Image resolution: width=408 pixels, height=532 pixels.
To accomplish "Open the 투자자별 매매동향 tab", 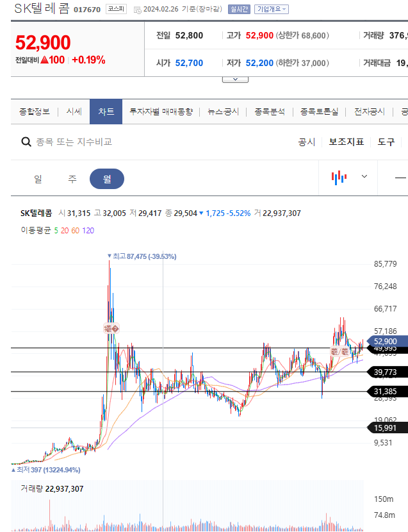I will 161,112.
